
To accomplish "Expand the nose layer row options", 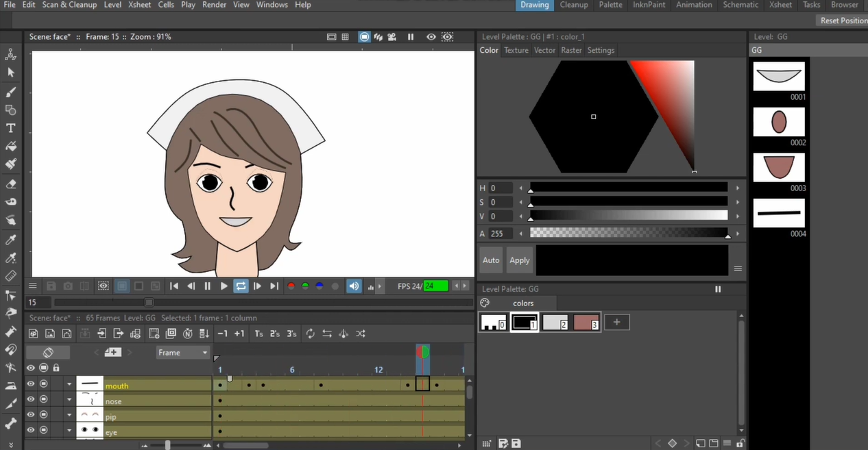I will [x=69, y=399].
